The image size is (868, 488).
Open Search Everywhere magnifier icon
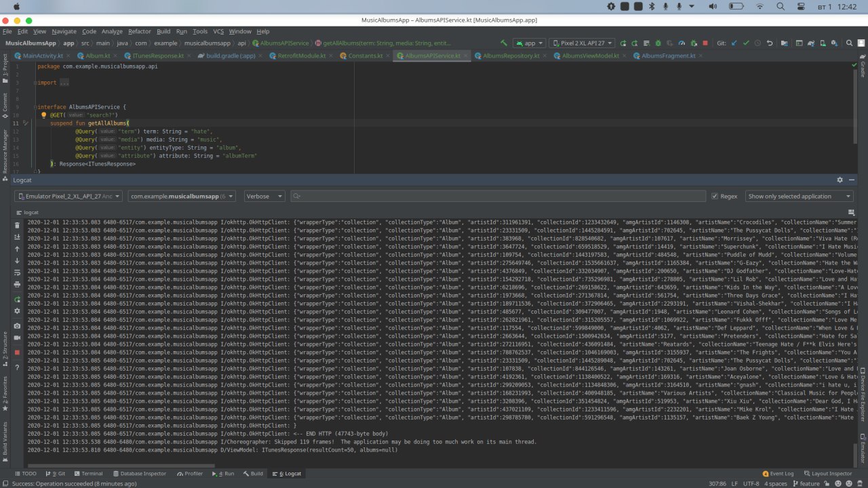(x=848, y=43)
